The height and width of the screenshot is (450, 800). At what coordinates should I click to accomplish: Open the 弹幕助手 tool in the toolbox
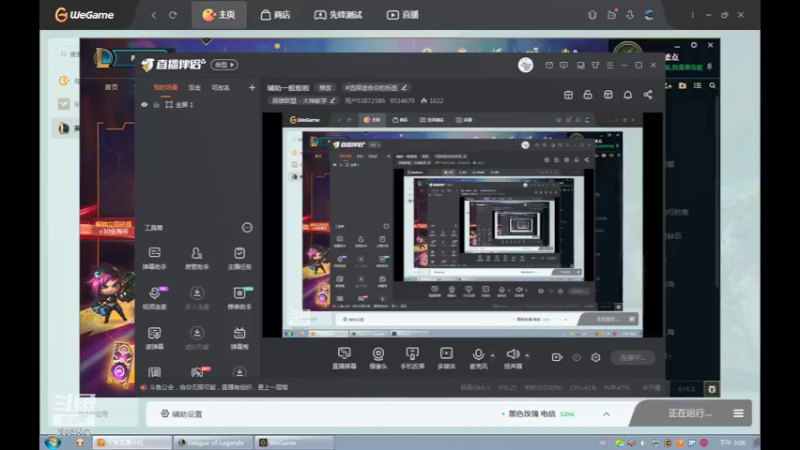coord(154,258)
